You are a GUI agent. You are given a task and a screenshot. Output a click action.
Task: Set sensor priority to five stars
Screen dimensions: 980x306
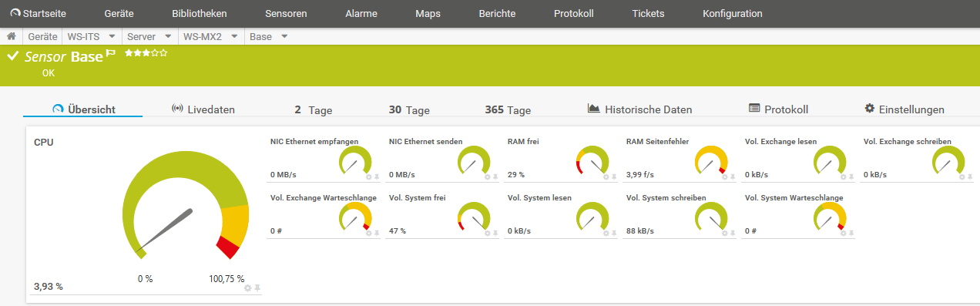(163, 53)
